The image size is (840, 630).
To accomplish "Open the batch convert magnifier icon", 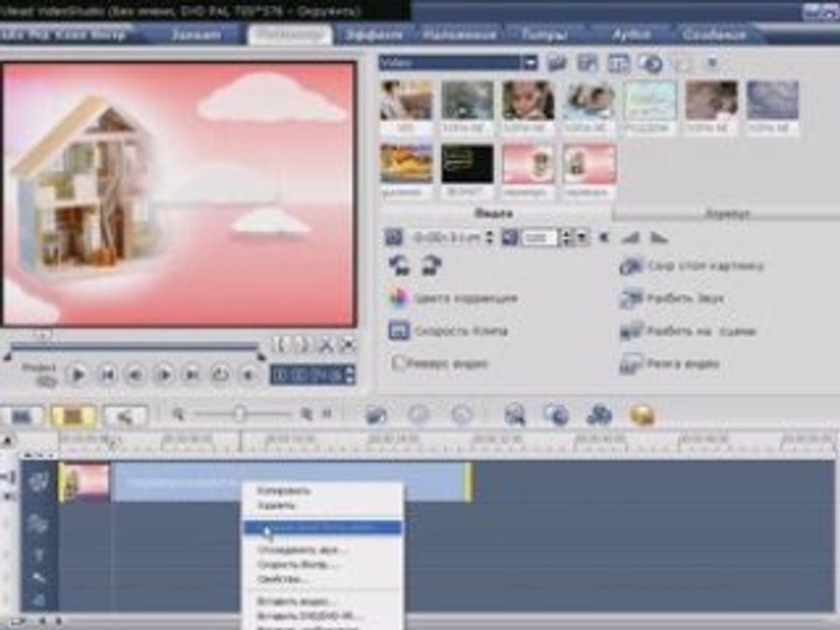I will coord(514,415).
